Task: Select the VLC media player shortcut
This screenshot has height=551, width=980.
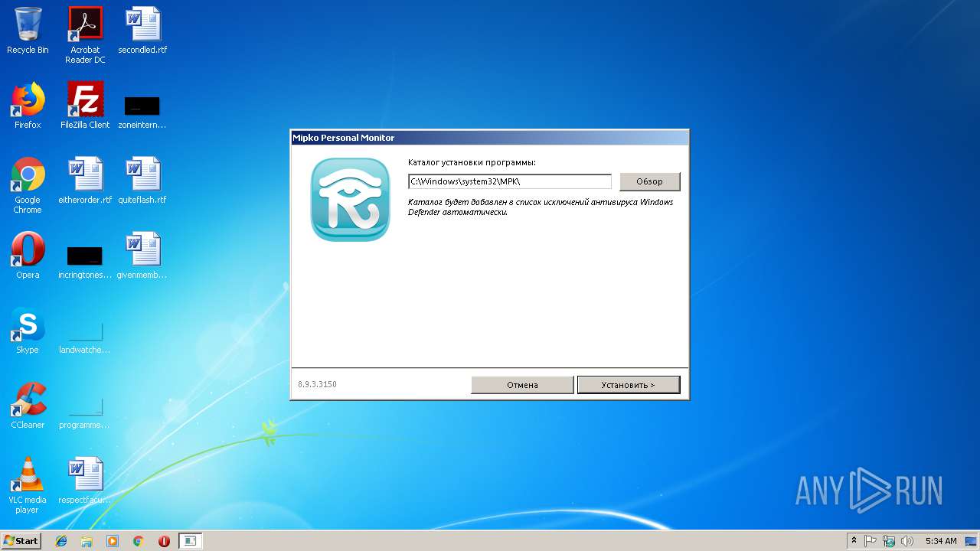Action: (28, 485)
